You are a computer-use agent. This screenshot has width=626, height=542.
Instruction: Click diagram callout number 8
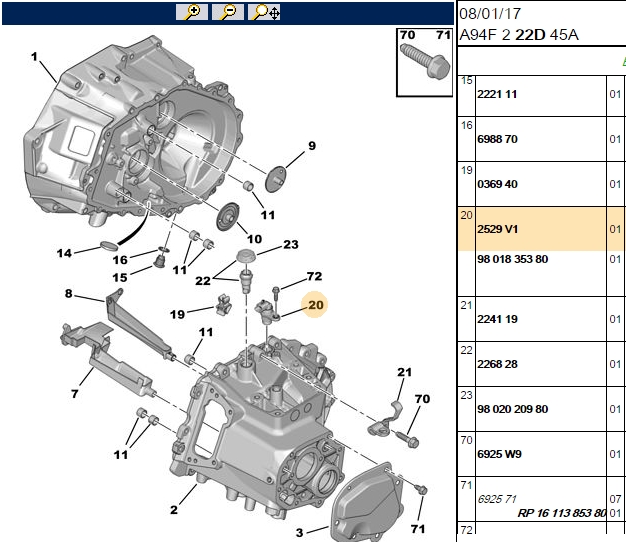pyautogui.click(x=69, y=294)
